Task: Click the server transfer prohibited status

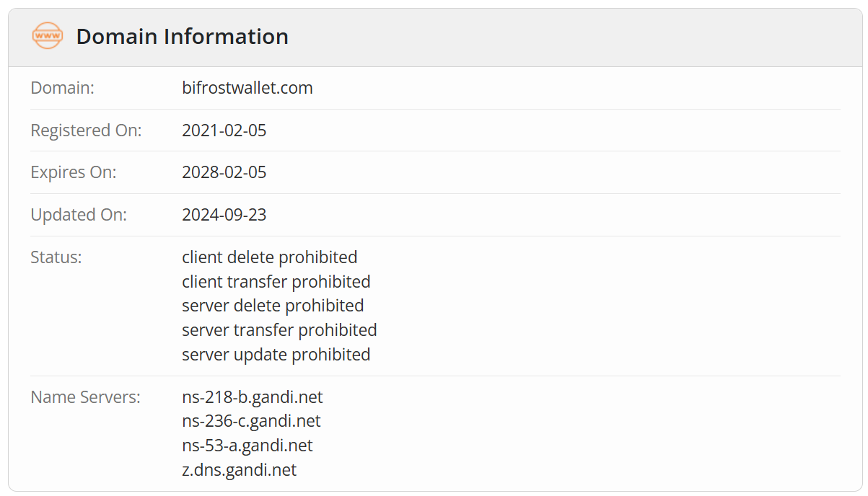Action: point(279,330)
